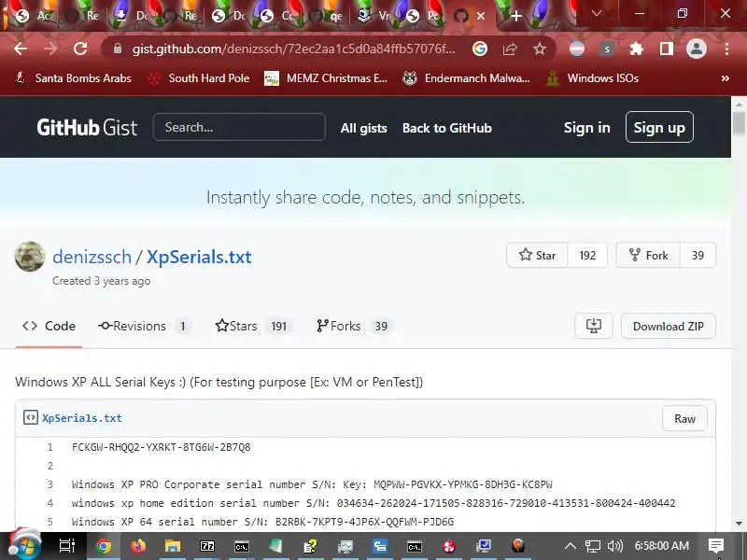747x560 pixels.
Task: Open the South Hard Pole bookmark
Action: (x=199, y=78)
